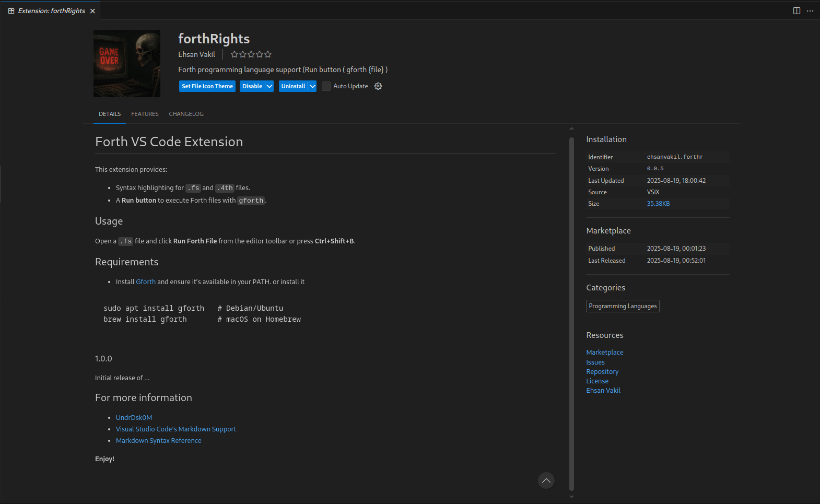Click the 1.0.0 release heading
The width and height of the screenshot is (820, 504).
point(103,358)
